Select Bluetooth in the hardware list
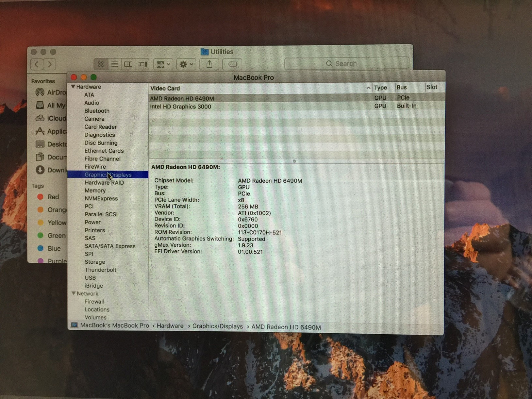 click(x=97, y=111)
